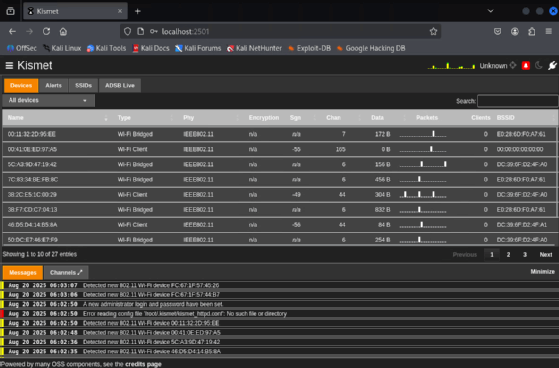Open the Kali Docs bookmark
559x368 pixels.
[151, 48]
